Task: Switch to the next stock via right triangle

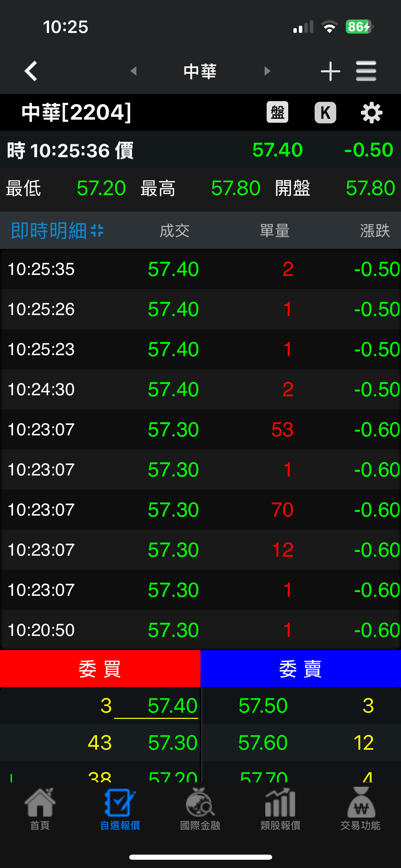Action: click(267, 71)
